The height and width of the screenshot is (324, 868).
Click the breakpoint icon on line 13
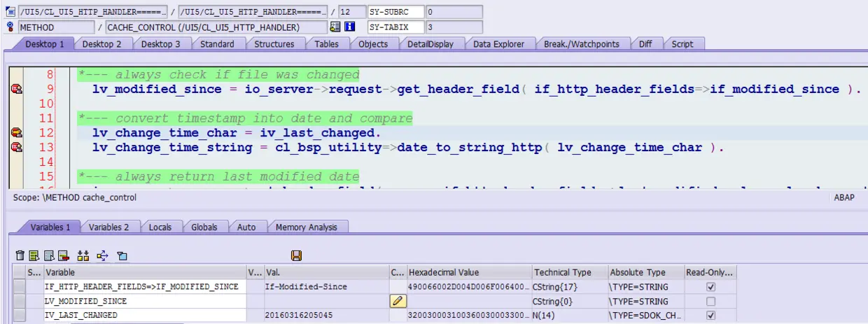tap(16, 147)
